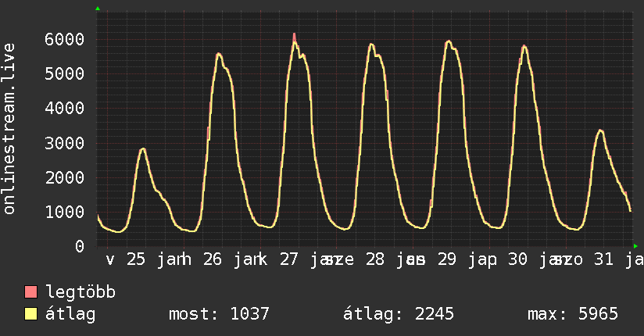
Task: Click the 4000 y-axis label
Action: click(65, 109)
